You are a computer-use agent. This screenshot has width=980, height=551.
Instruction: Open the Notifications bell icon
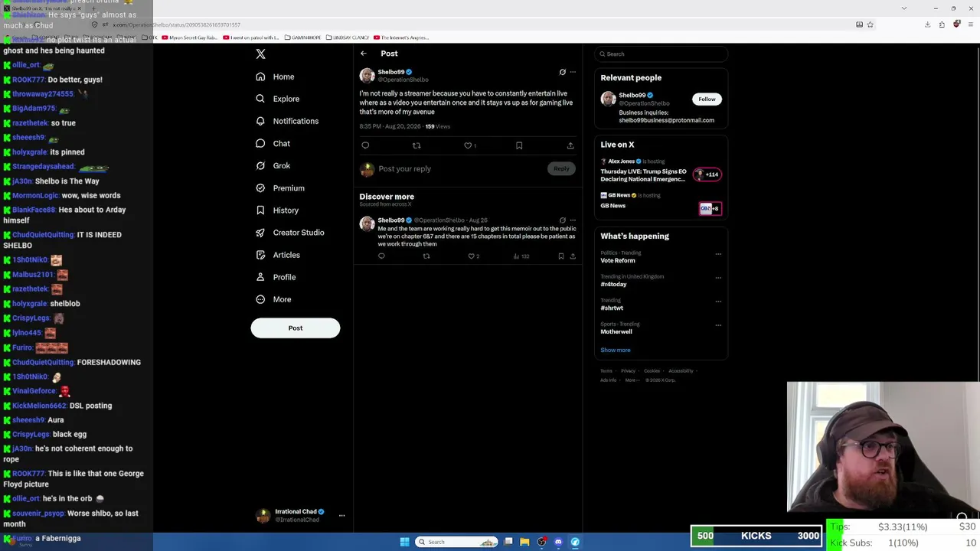coord(260,121)
